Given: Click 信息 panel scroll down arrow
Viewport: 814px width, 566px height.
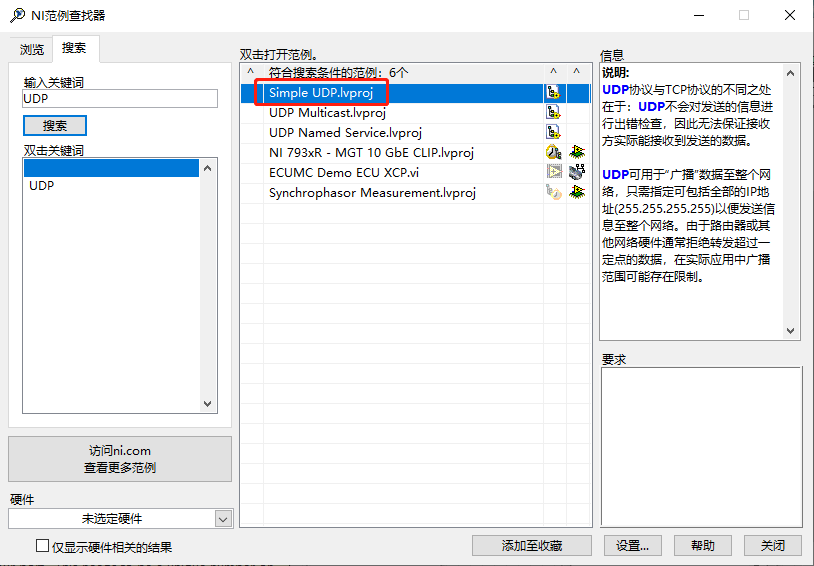Looking at the screenshot, I should coord(790,331).
